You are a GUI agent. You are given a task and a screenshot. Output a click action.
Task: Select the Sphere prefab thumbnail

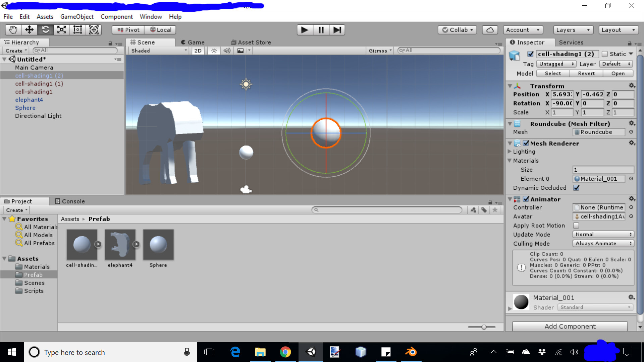click(x=158, y=244)
